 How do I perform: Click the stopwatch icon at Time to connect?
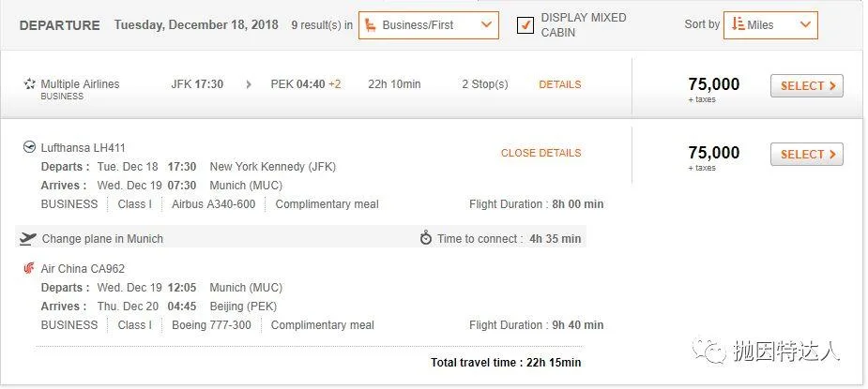(426, 238)
